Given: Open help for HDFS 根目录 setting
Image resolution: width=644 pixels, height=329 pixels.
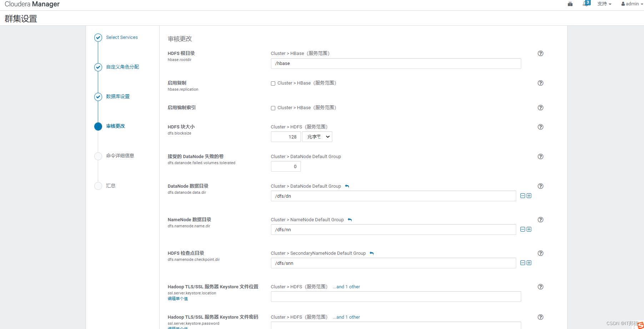Looking at the screenshot, I should pyautogui.click(x=540, y=54).
